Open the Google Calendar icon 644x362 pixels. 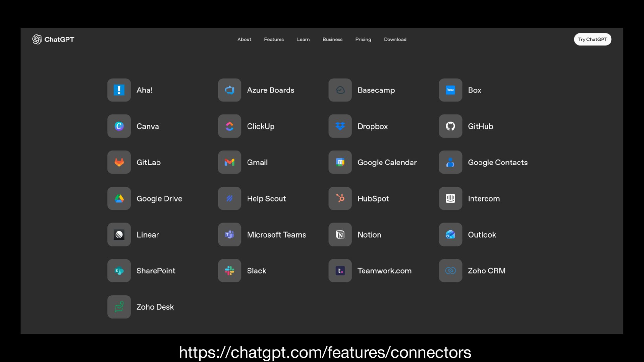(x=340, y=162)
